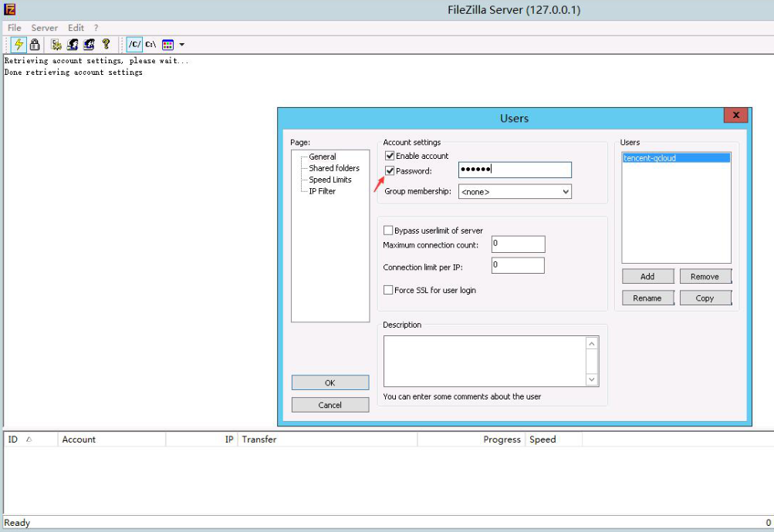
Task: Click the yellow question mark help icon
Action: [106, 45]
